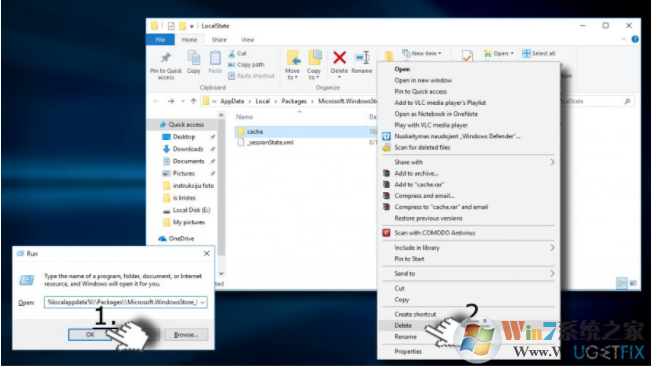Viewport: 651px width, 366px height.
Task: Click the Paste clipboard icon
Action: [215, 58]
